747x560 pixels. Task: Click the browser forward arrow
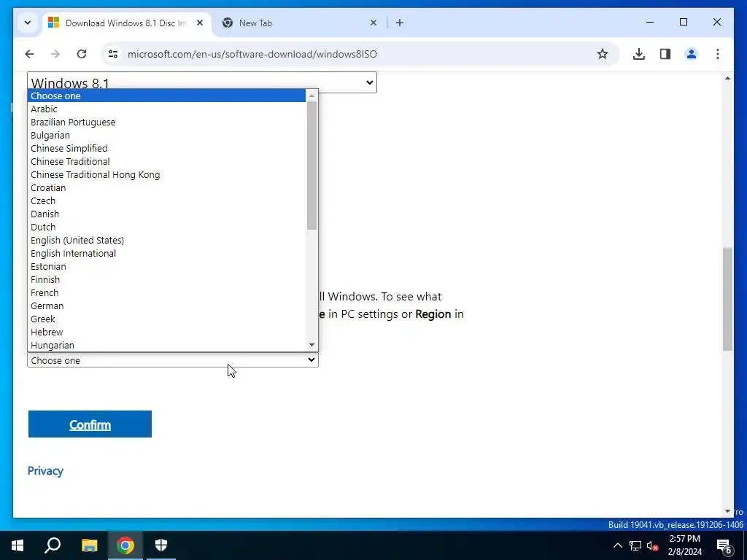[55, 54]
